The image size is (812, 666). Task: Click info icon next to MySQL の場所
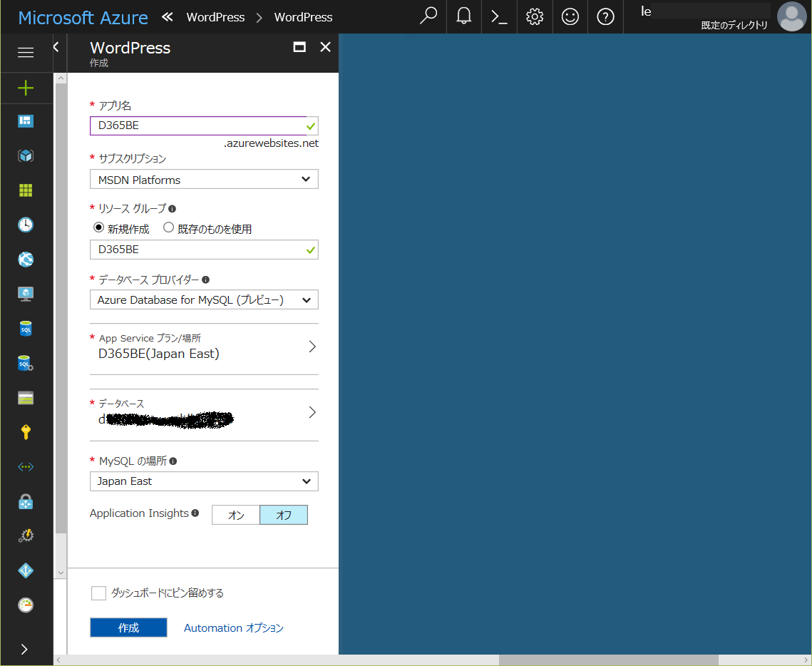pos(173,461)
